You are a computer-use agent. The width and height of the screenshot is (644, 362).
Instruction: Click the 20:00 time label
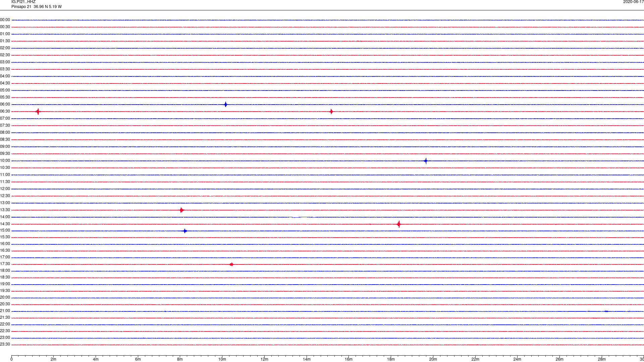pos(5,297)
